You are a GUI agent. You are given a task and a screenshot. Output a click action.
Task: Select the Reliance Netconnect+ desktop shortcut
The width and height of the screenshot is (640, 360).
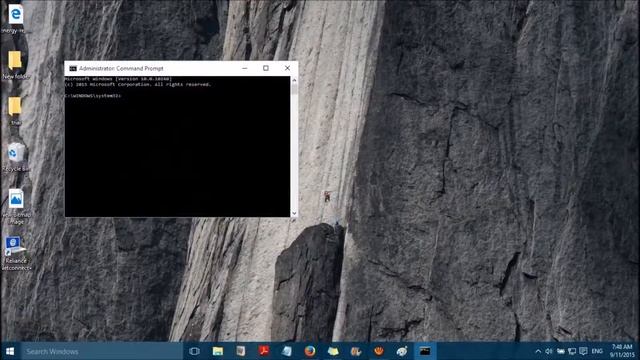coord(16,253)
